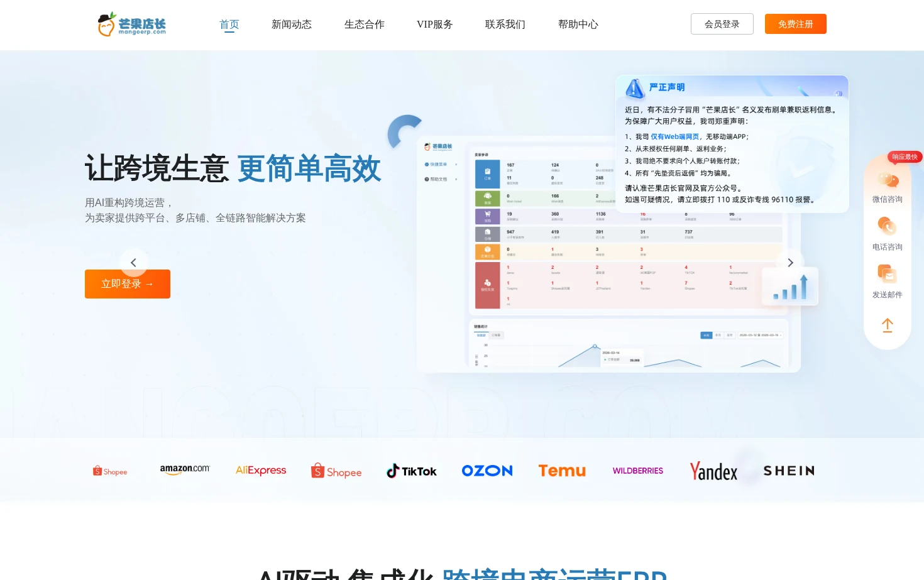Click the blue bar chart growth icon
Image resolution: width=924 pixels, height=580 pixels.
pos(790,287)
